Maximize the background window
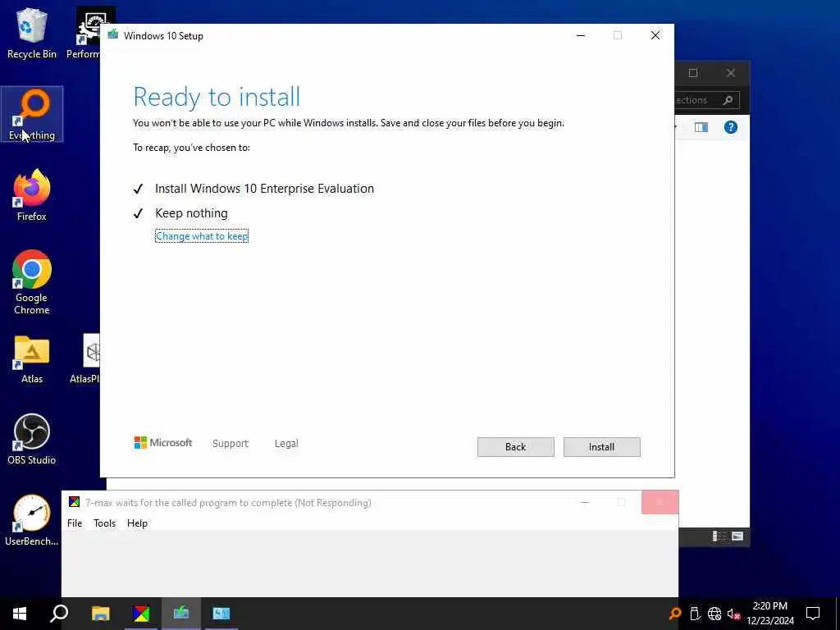The width and height of the screenshot is (840, 630). (692, 73)
